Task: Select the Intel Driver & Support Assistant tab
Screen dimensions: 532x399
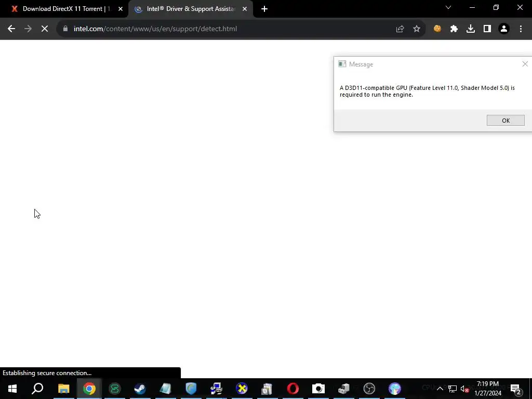Action: (190, 9)
